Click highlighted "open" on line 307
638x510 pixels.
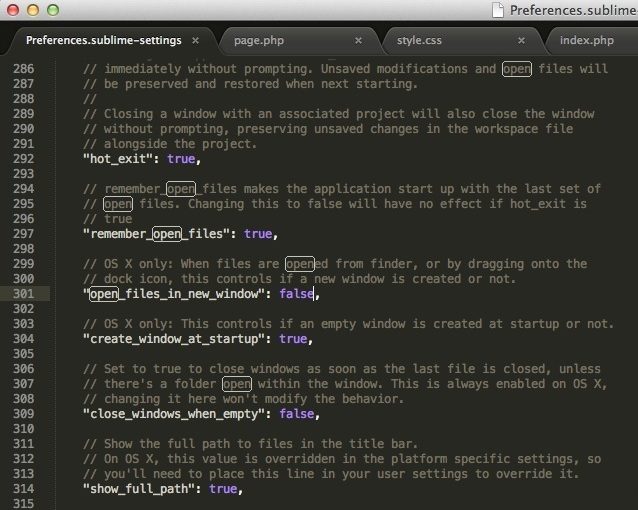[237, 384]
